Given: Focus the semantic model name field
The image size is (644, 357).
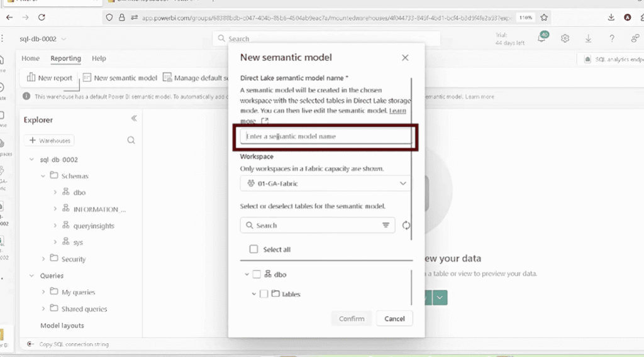Looking at the screenshot, I should coord(325,136).
